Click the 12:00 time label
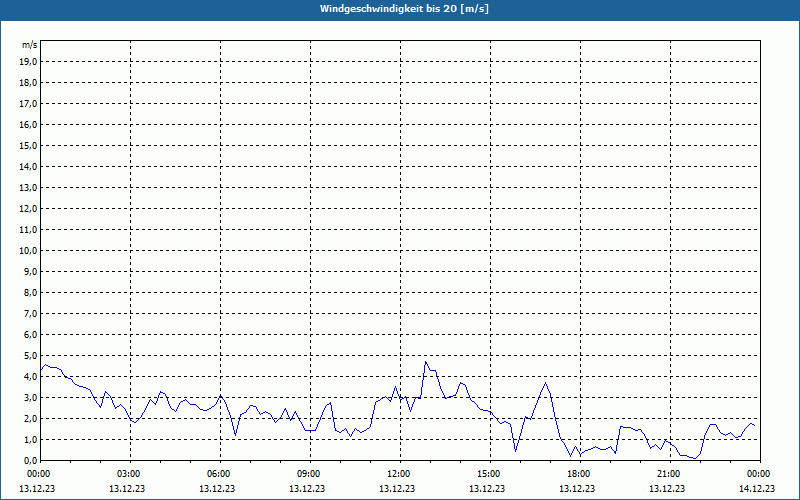Screen dimensions: 800x500 pyautogui.click(x=400, y=474)
